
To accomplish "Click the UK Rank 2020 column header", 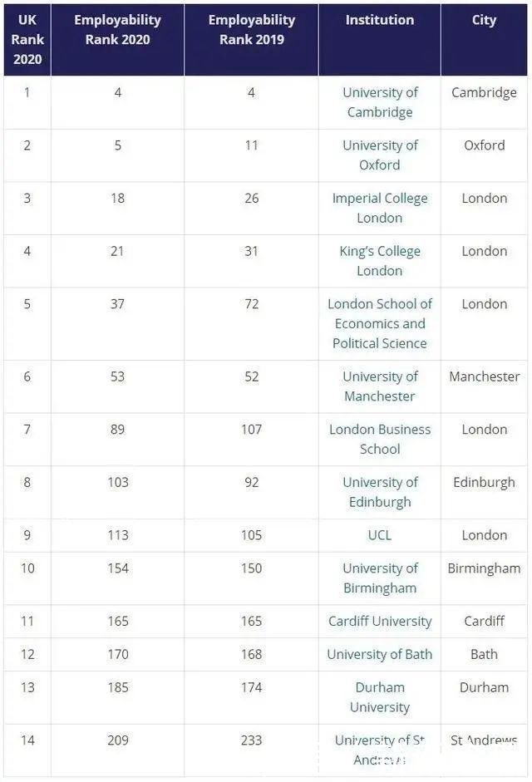I will (27, 40).
